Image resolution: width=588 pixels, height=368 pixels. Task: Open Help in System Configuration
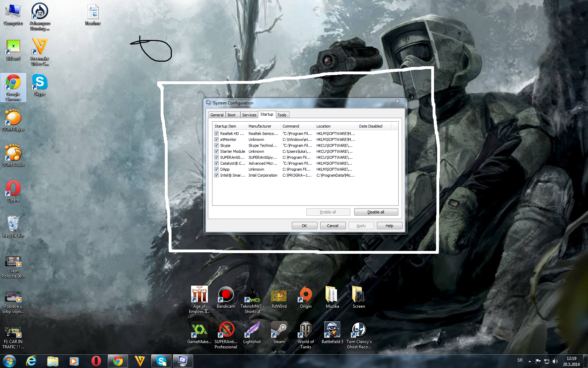[390, 226]
